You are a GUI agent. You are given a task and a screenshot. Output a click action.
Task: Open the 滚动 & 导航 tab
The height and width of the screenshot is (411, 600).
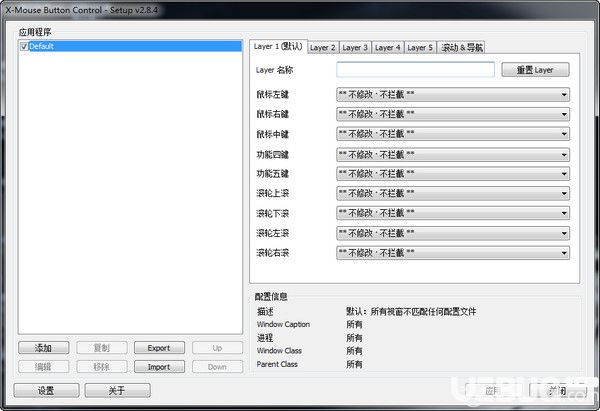click(x=461, y=47)
